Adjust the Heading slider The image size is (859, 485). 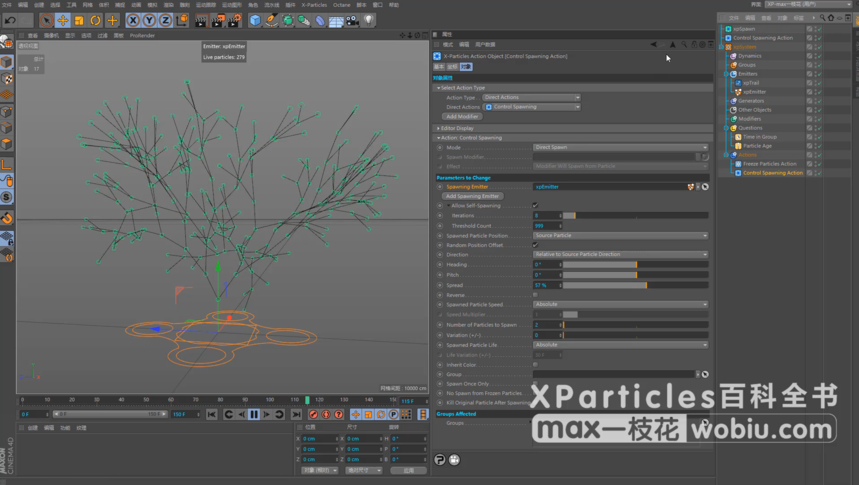(x=635, y=265)
